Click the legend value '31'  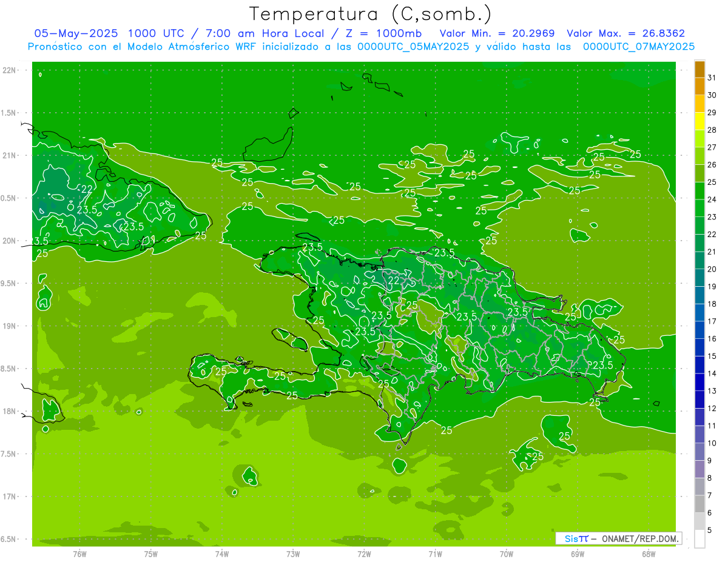tap(712, 78)
